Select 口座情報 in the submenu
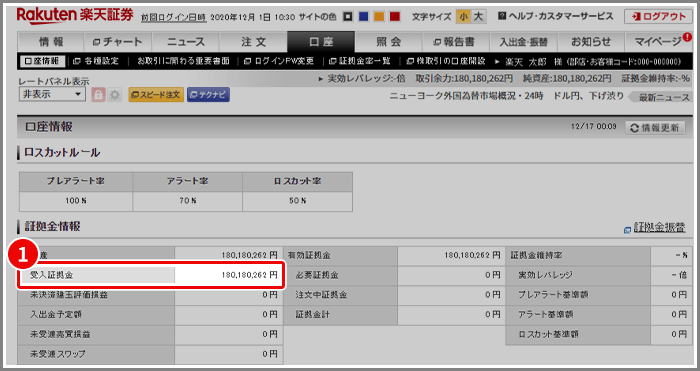The width and height of the screenshot is (700, 371). [x=42, y=61]
